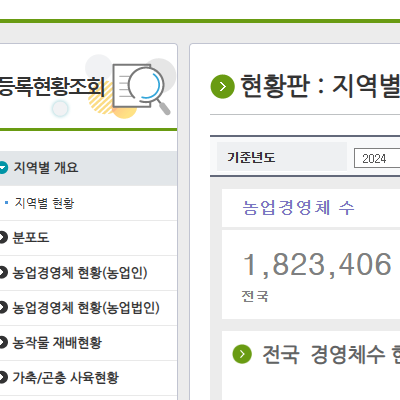Expand 농업경영체 현황(농업법인) arrow icon

[3, 308]
